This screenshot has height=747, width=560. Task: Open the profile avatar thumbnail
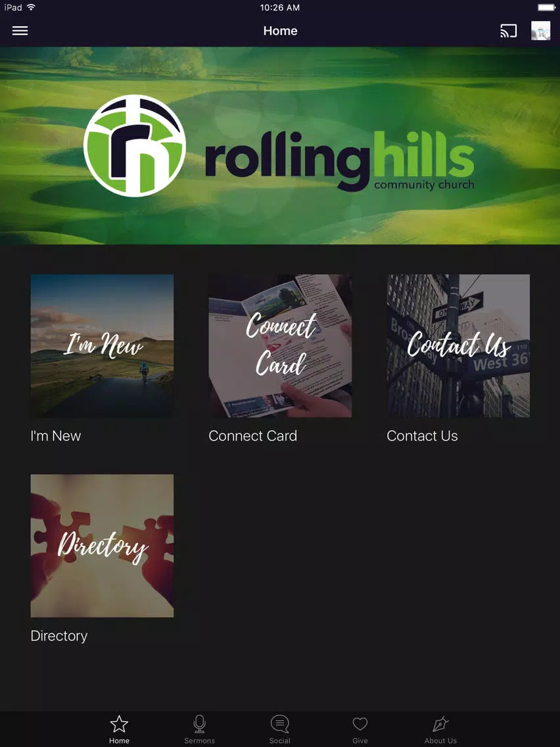coord(540,31)
